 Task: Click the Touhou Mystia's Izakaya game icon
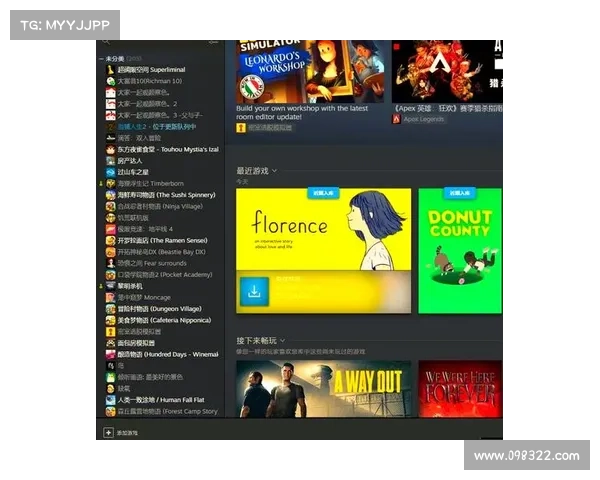point(111,149)
